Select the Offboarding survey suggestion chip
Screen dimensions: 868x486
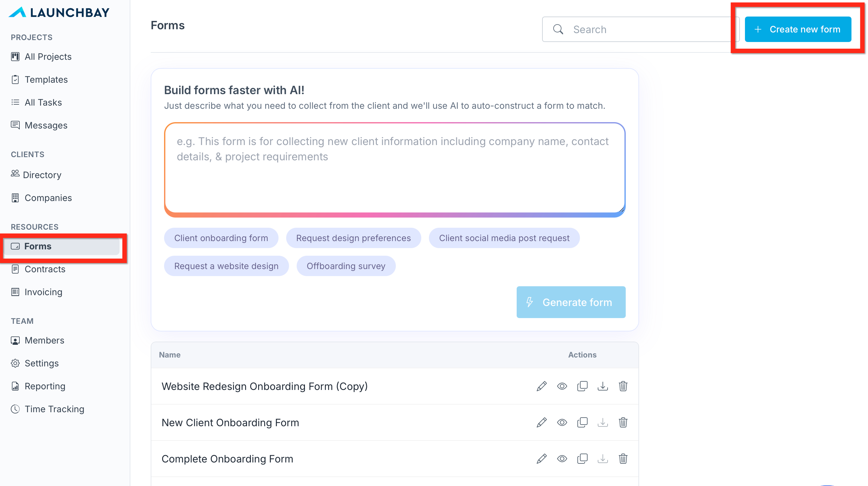point(346,266)
